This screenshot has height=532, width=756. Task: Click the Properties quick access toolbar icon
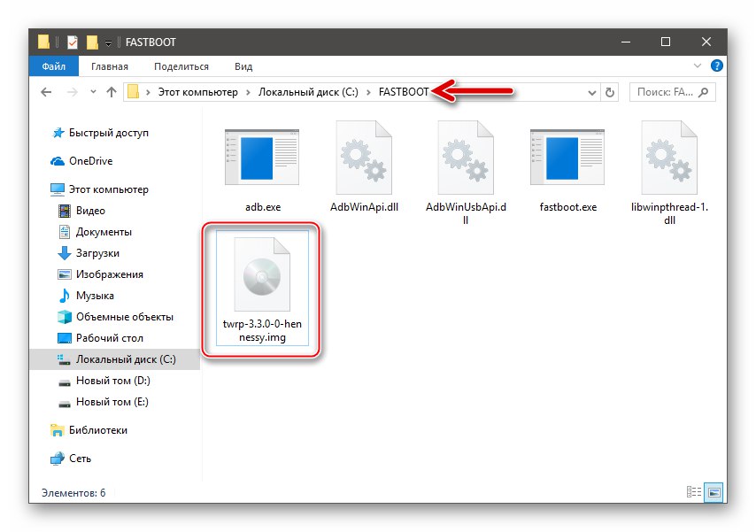[73, 42]
